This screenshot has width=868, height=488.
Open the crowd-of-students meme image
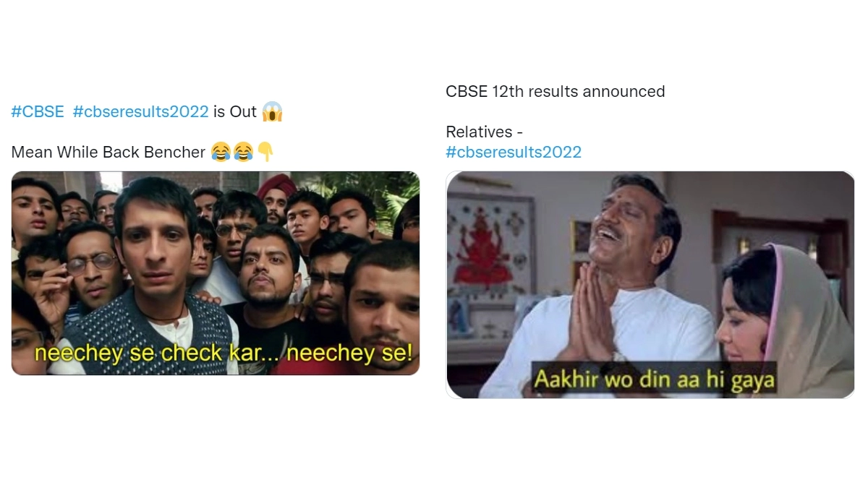click(215, 273)
